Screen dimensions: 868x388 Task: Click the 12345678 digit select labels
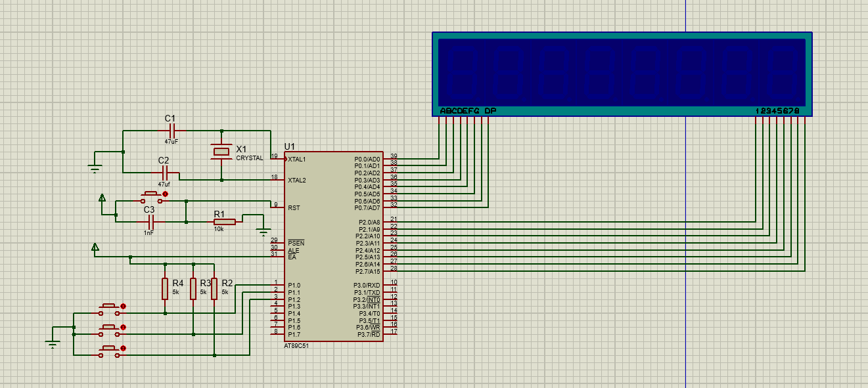tap(778, 111)
